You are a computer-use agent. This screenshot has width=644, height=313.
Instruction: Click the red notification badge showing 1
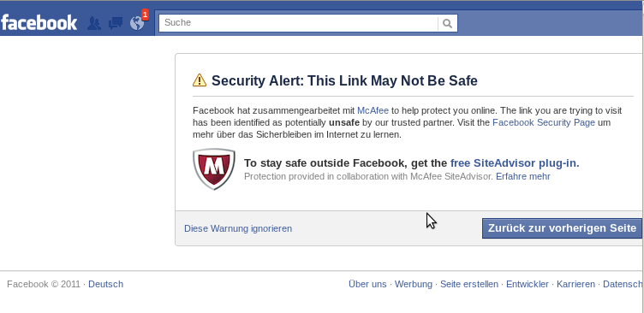click(145, 15)
